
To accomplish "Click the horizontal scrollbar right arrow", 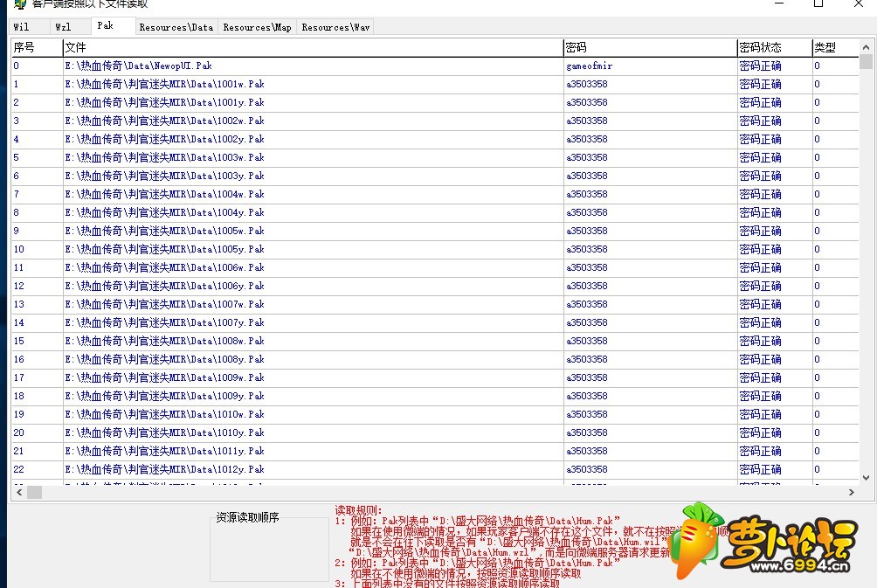I will click(x=852, y=493).
